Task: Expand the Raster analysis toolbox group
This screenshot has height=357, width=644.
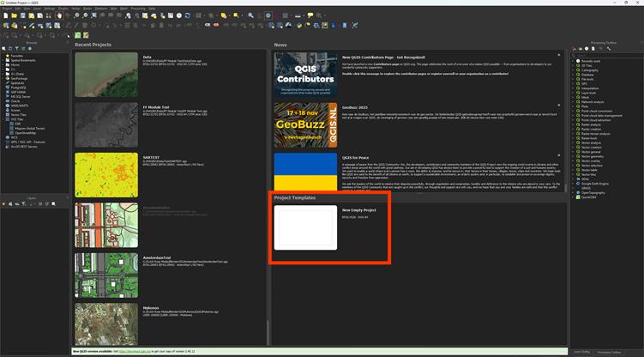Action: click(x=574, y=124)
